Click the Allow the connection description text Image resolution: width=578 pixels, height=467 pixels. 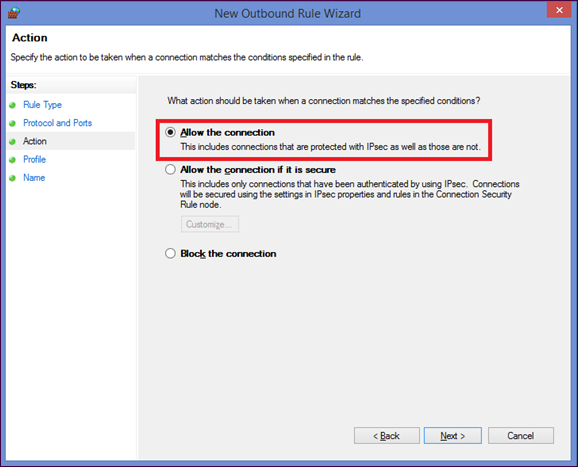tap(331, 147)
